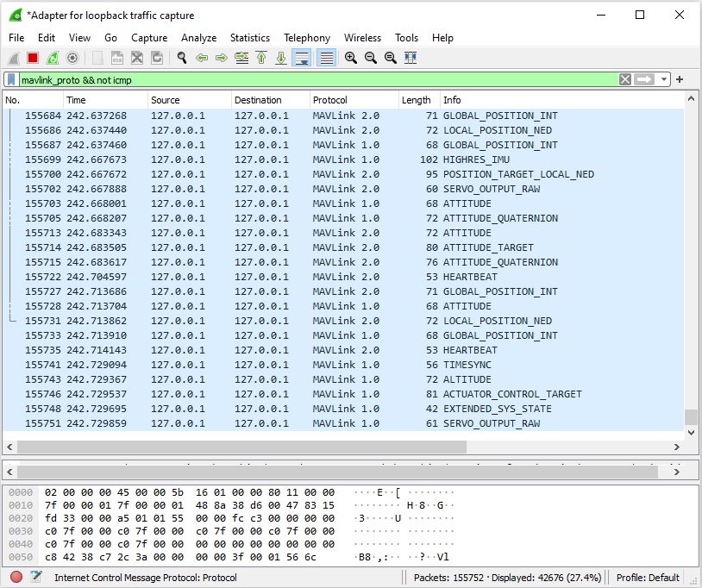Open capture options gear icon
Screen dimensions: 702x588
pyautogui.click(x=72, y=58)
